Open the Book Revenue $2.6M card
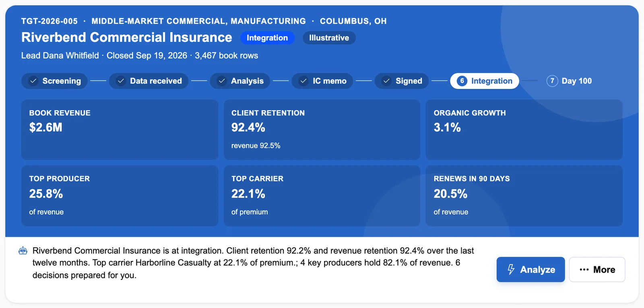644x308 pixels. (x=120, y=130)
